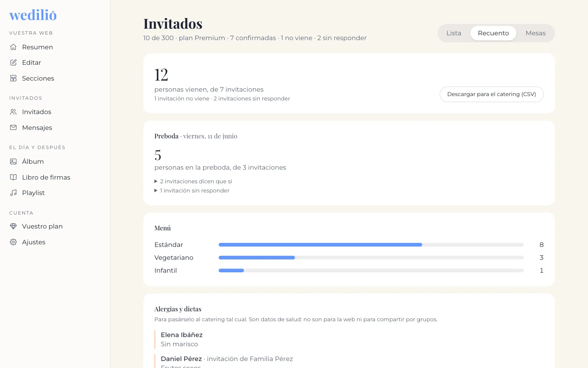Download the catering CSV file
588x368 pixels.
tap(492, 94)
